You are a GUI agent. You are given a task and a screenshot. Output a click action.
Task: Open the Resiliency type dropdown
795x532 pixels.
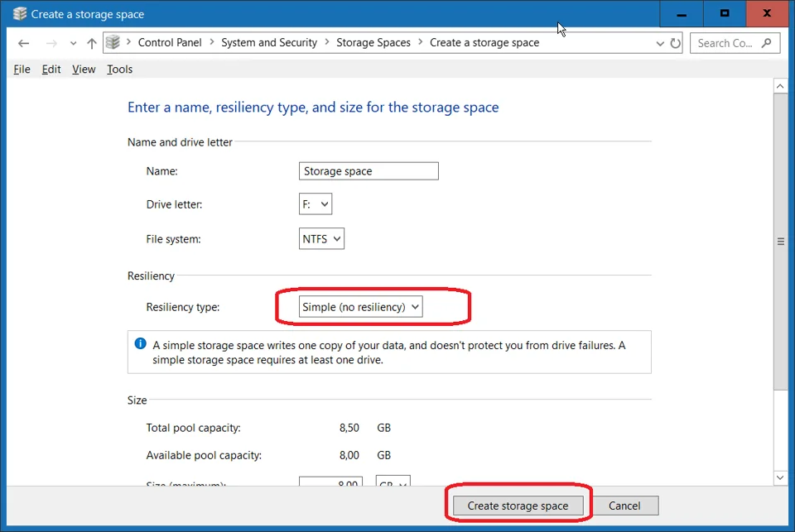[x=360, y=307]
